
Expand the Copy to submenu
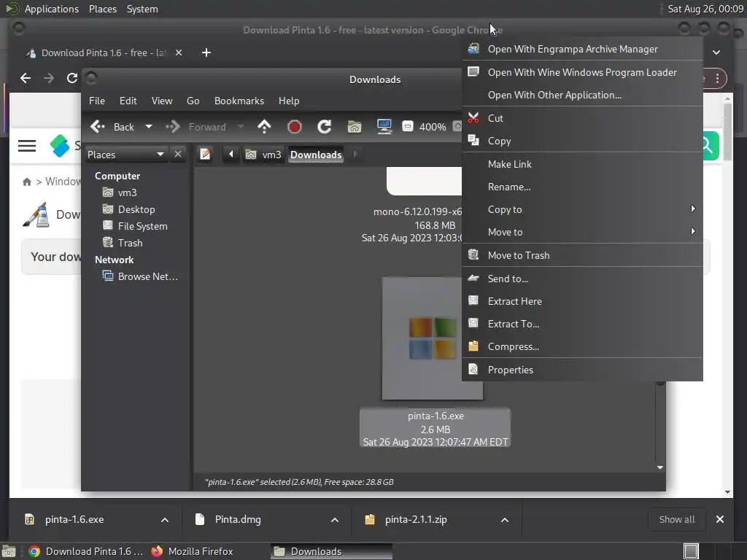pyautogui.click(x=582, y=209)
